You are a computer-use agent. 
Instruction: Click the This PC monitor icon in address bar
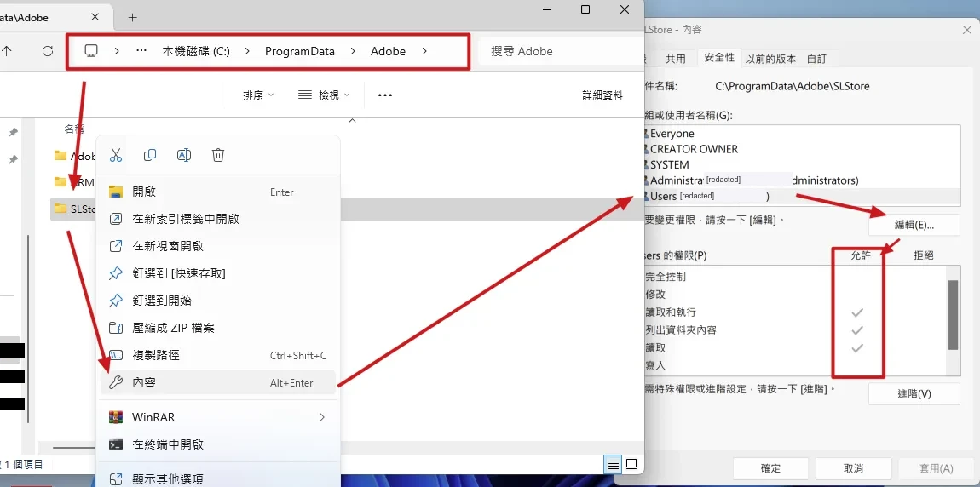(91, 51)
